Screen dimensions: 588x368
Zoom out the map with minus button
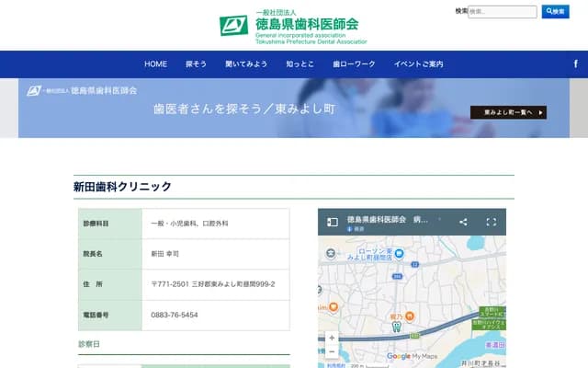332,351
